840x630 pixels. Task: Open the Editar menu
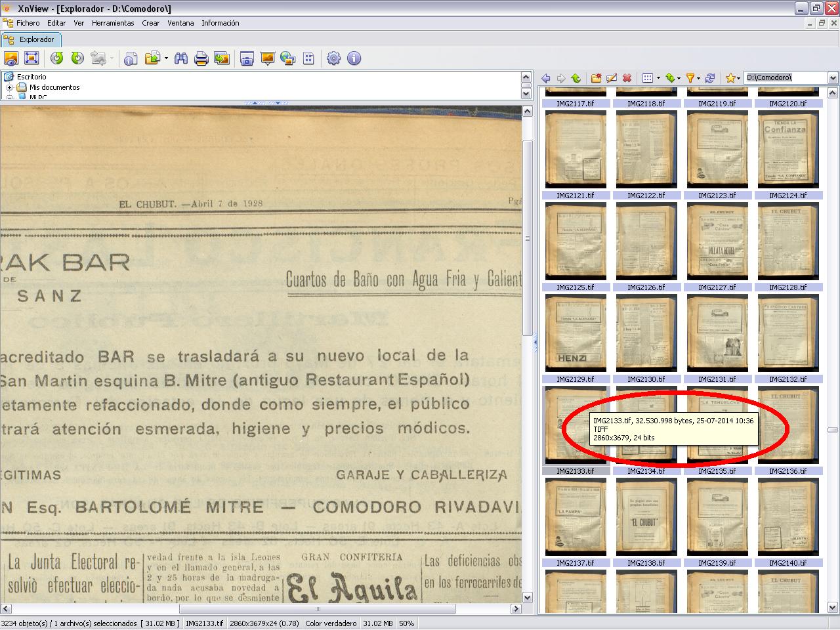(56, 23)
